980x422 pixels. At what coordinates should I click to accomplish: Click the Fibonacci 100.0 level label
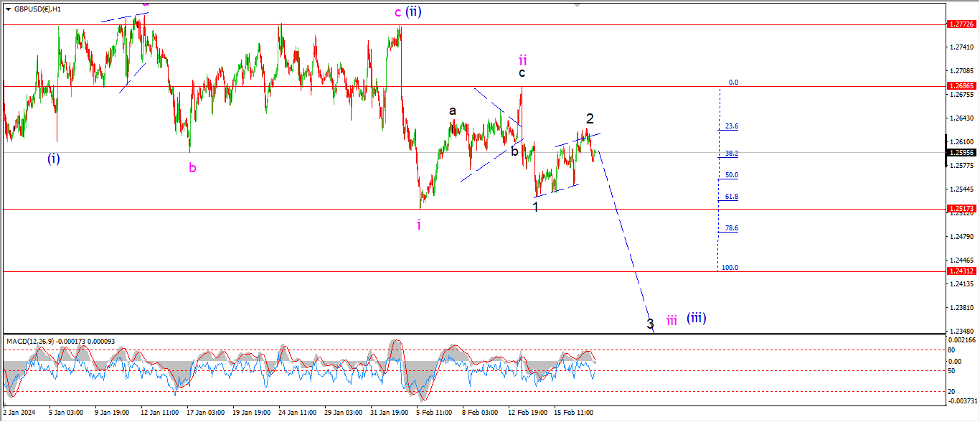point(730,268)
